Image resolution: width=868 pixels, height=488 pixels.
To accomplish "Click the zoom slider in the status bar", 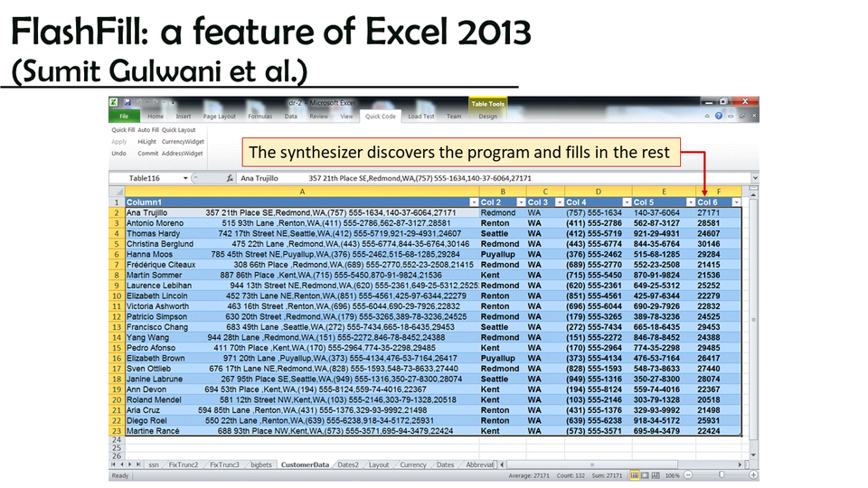I will pos(722,475).
